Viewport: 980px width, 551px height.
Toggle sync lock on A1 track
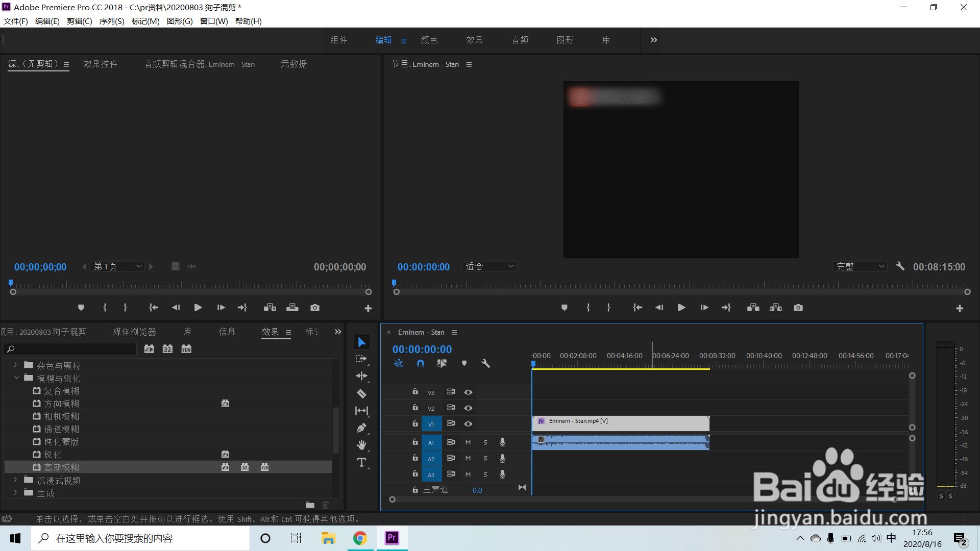[451, 442]
